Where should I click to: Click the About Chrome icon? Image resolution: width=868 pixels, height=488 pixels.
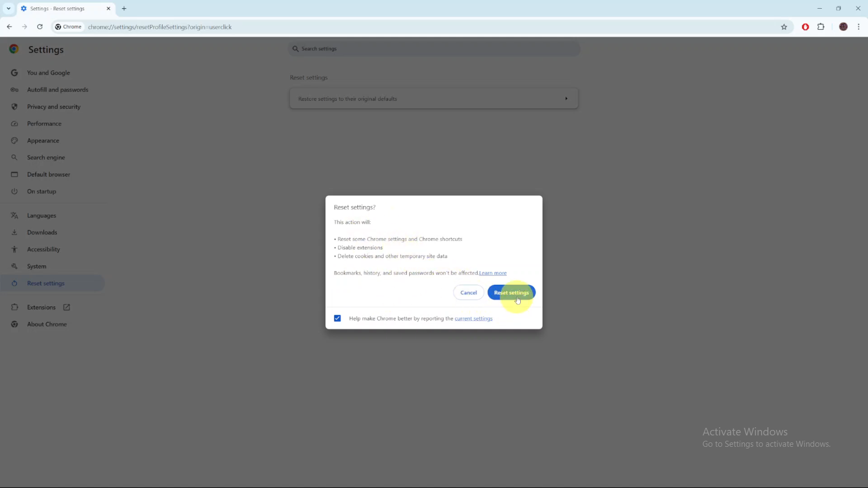click(x=15, y=324)
